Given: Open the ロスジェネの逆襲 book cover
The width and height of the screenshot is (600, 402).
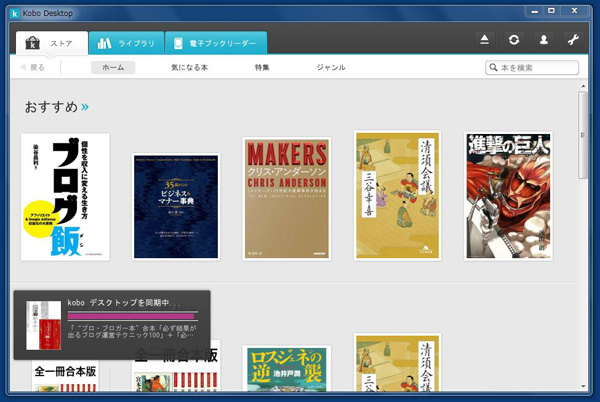Looking at the screenshot, I should (287, 368).
